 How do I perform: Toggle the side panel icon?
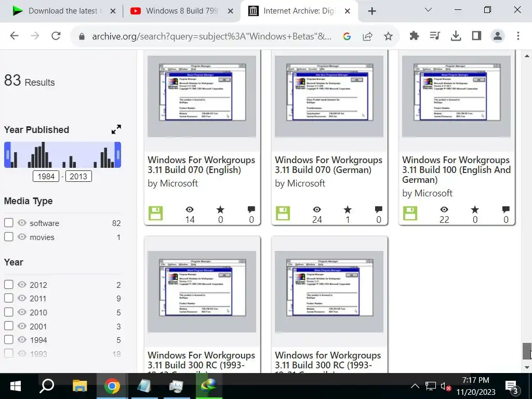coord(477,36)
